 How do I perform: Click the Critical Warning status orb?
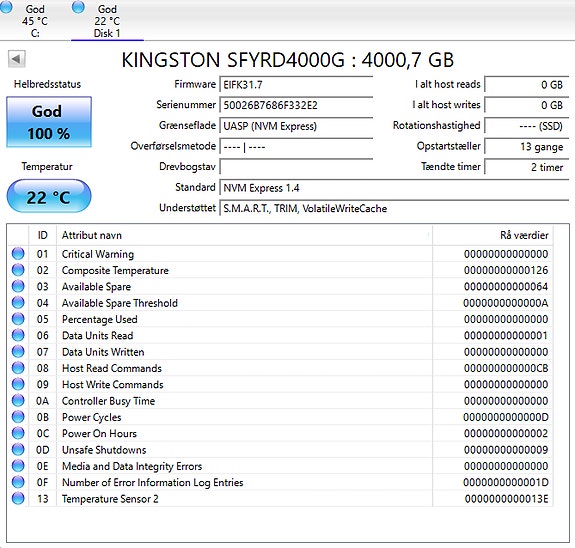point(18,253)
